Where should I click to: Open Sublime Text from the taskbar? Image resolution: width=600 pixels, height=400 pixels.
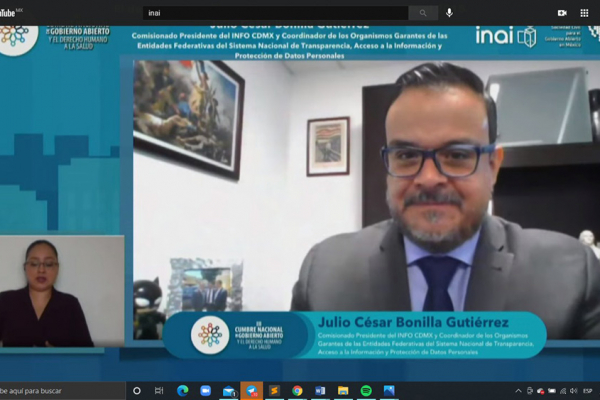point(274,391)
